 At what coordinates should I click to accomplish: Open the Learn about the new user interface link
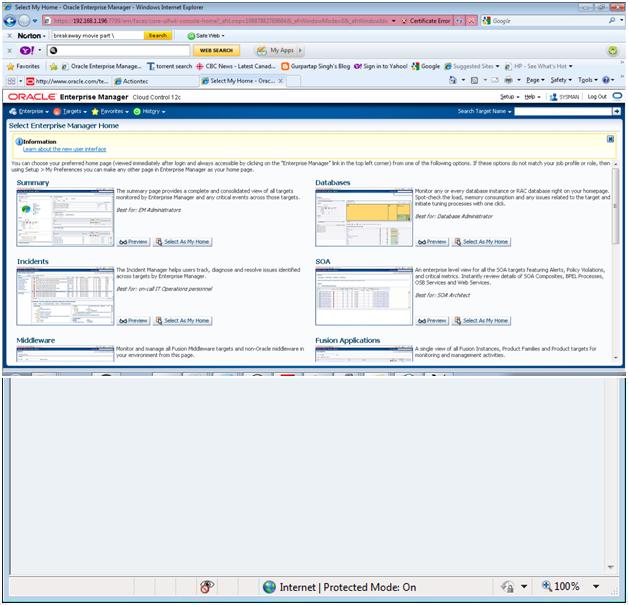[64, 149]
